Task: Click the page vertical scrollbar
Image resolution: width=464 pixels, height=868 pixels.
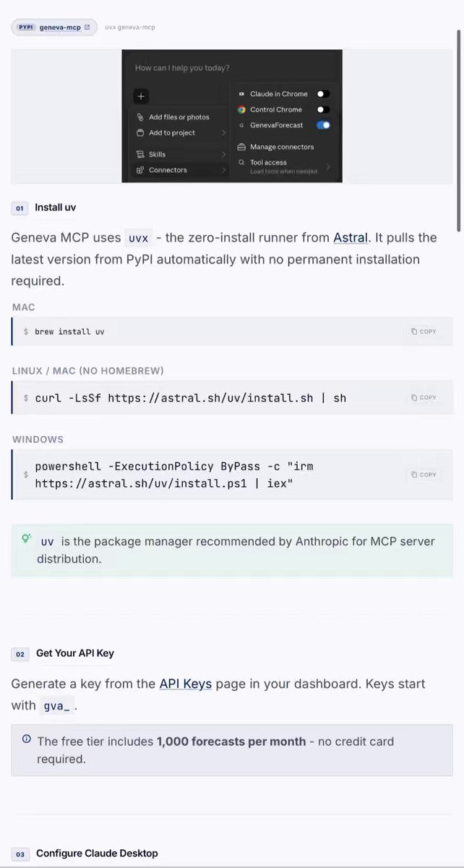Action: click(458, 119)
